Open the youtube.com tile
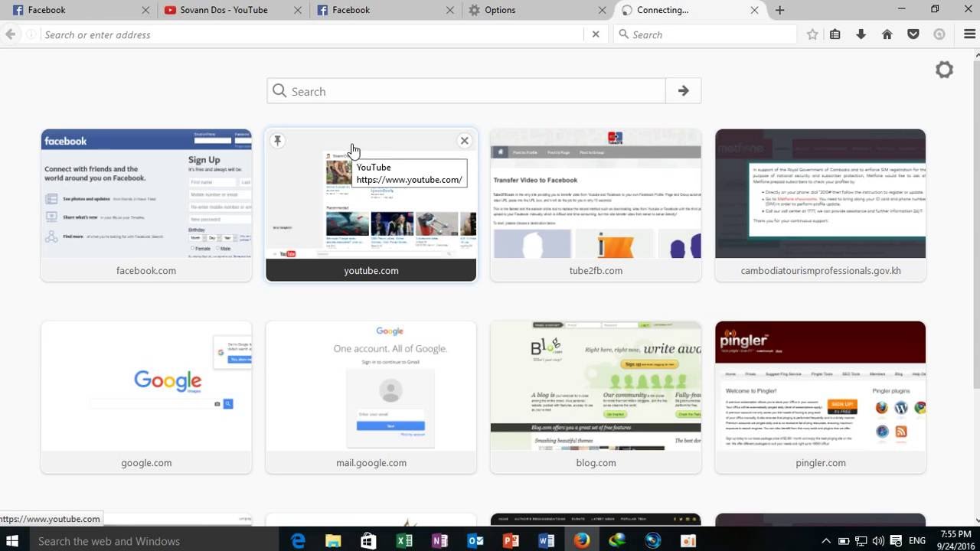 pyautogui.click(x=371, y=205)
